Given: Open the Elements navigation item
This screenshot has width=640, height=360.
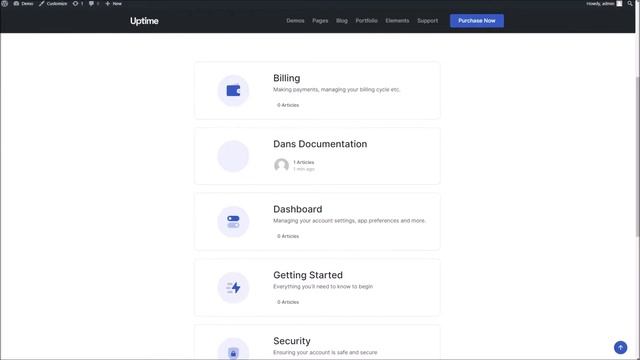Looking at the screenshot, I should [x=397, y=20].
